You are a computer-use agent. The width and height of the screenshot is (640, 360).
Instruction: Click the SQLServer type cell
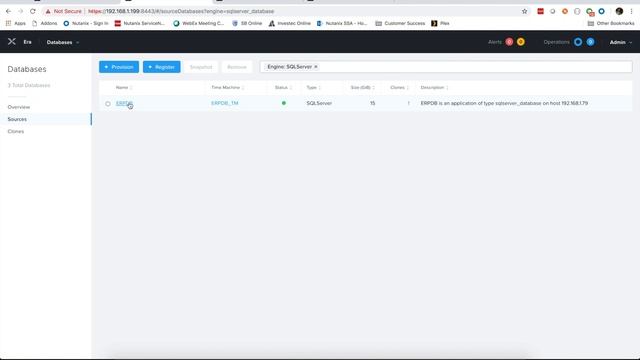tap(319, 103)
